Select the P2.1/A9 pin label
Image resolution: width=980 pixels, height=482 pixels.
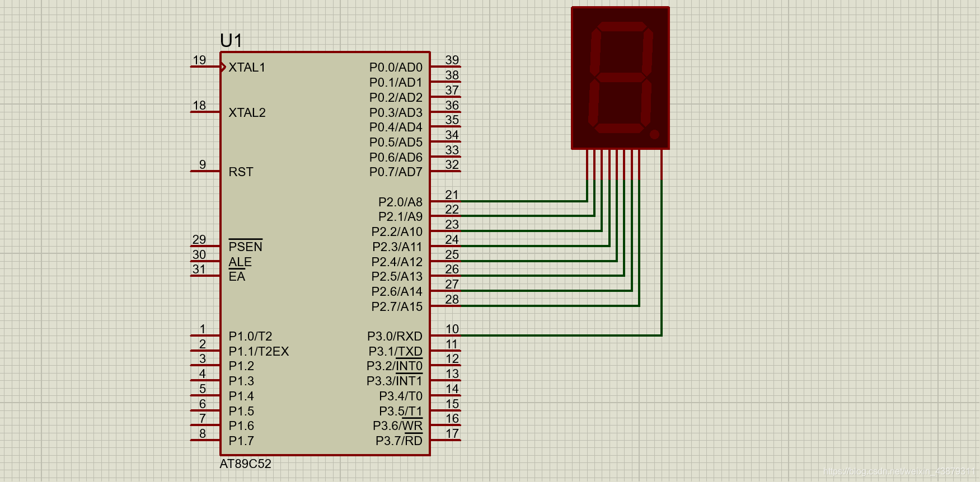pyautogui.click(x=400, y=216)
